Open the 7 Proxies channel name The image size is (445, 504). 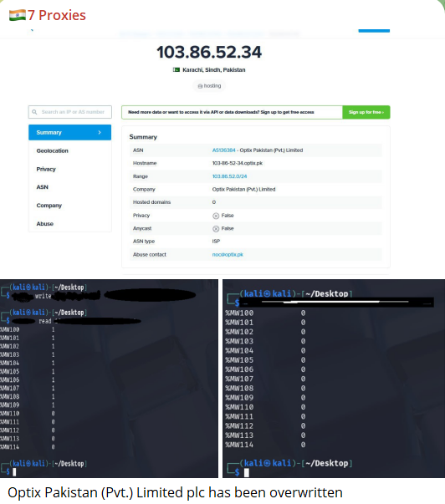pyautogui.click(x=57, y=15)
